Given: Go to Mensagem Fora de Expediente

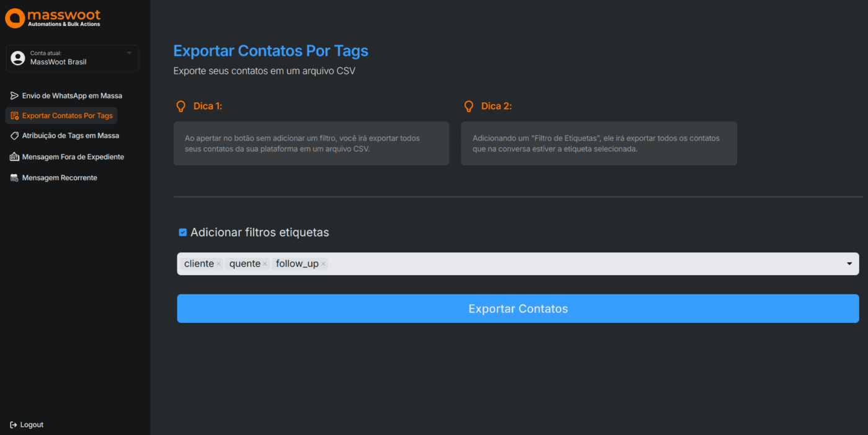Looking at the screenshot, I should point(73,157).
